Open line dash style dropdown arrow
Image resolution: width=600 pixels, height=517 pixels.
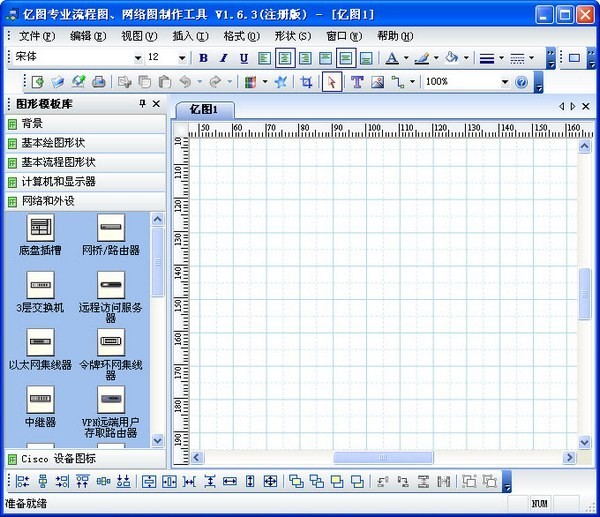pyautogui.click(x=531, y=58)
